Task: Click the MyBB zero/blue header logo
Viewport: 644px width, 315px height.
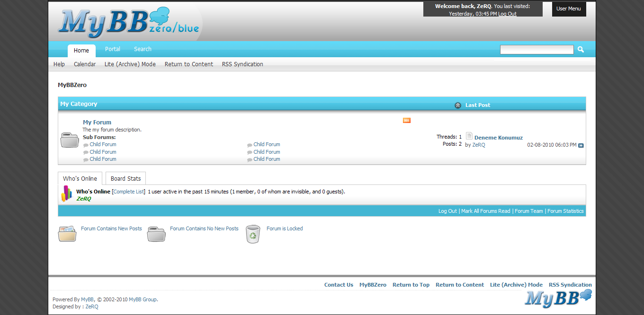Action: click(x=129, y=22)
